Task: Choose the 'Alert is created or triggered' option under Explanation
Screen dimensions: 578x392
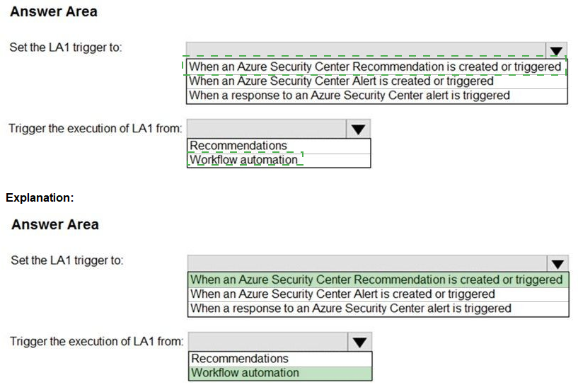Action: (x=342, y=294)
